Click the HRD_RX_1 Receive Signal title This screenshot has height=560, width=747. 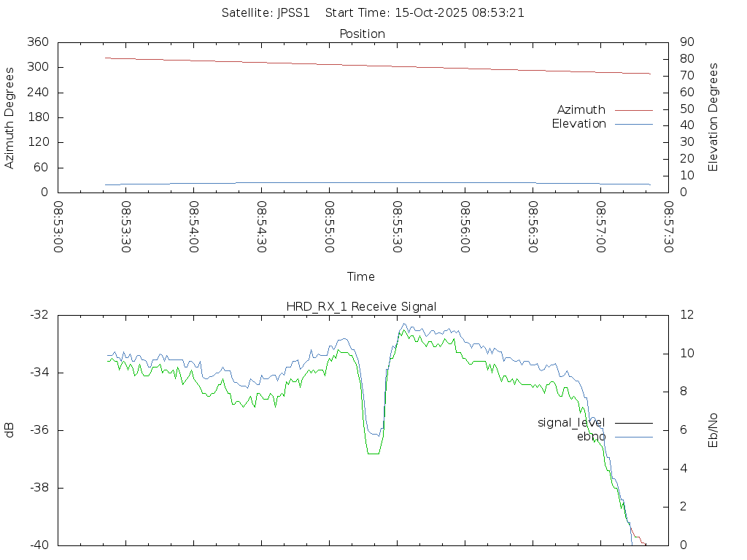[361, 307]
